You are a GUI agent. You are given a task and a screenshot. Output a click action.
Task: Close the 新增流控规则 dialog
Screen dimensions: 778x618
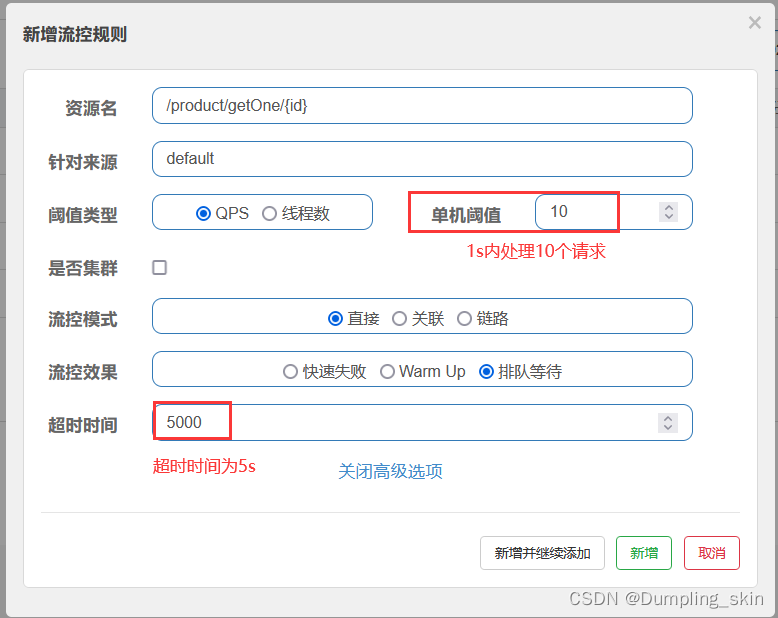(x=755, y=23)
